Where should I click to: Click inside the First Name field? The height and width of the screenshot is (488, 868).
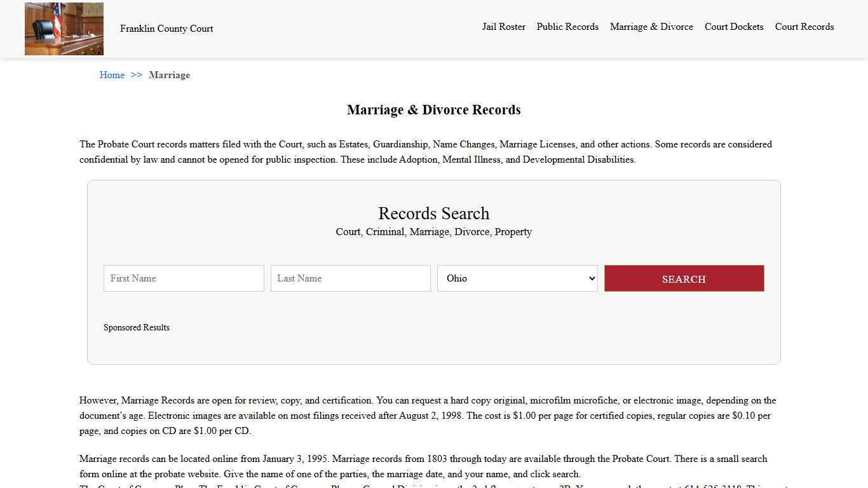(184, 278)
